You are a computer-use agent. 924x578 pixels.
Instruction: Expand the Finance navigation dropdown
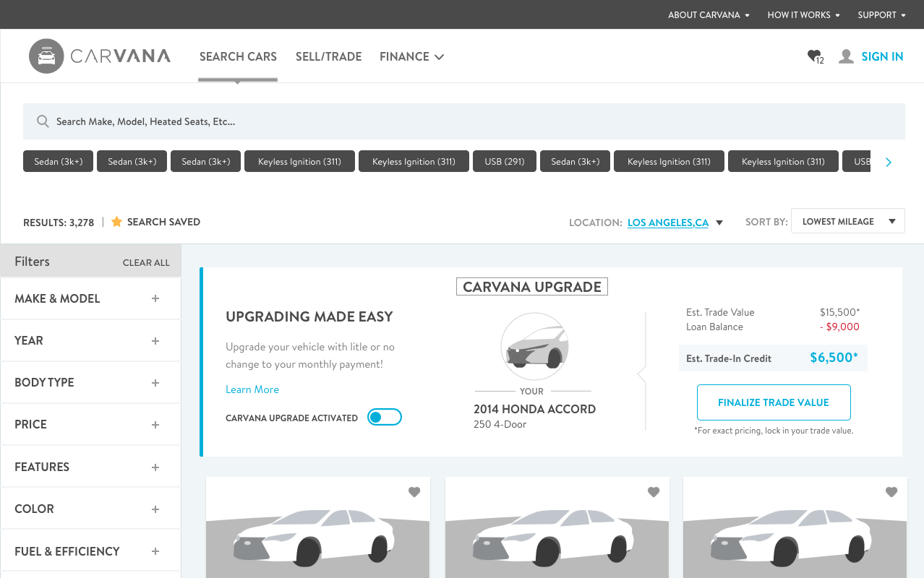pos(411,56)
